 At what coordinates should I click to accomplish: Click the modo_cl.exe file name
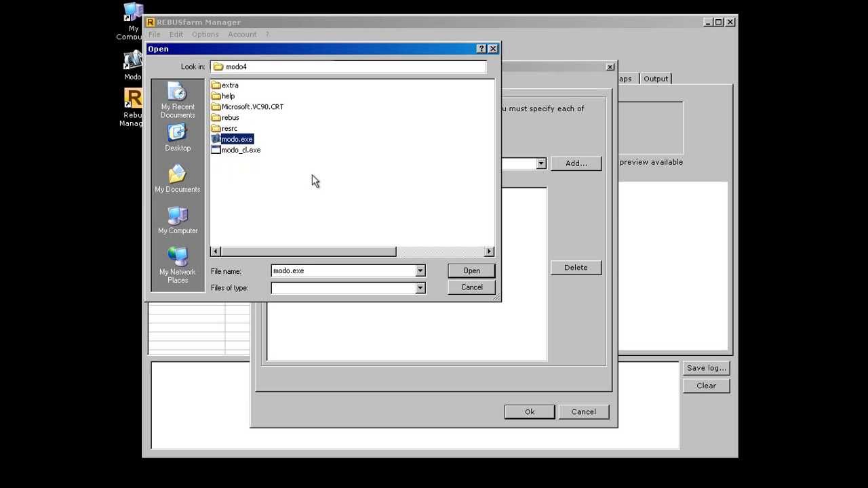(x=241, y=150)
